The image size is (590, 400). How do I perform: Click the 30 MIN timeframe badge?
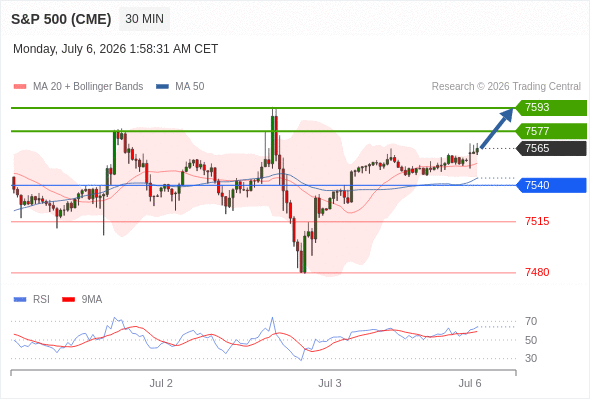point(144,19)
